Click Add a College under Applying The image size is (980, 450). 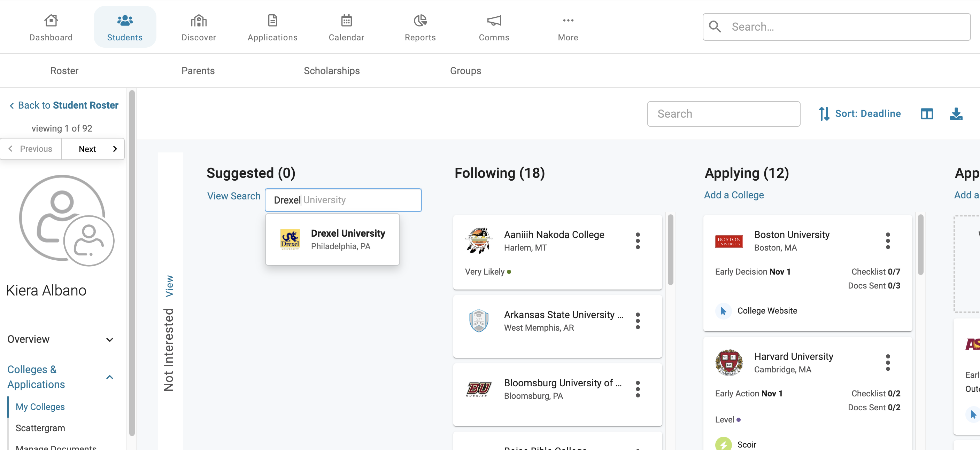(x=733, y=195)
